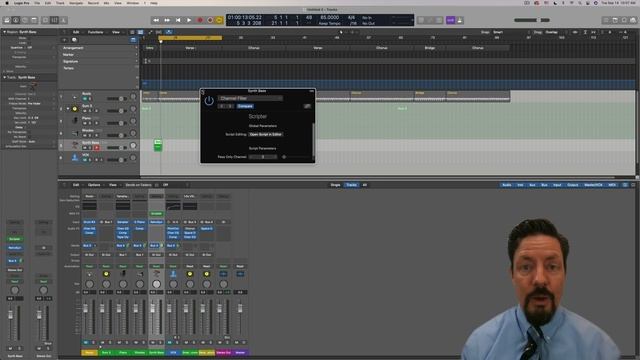Open the mixer Options menu

[x=94, y=185]
